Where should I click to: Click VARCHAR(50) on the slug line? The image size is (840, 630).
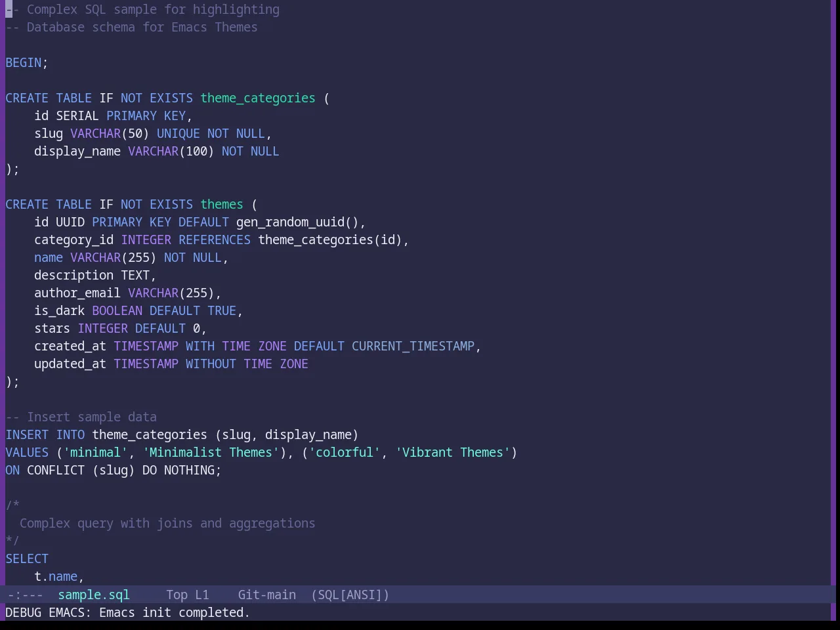110,133
